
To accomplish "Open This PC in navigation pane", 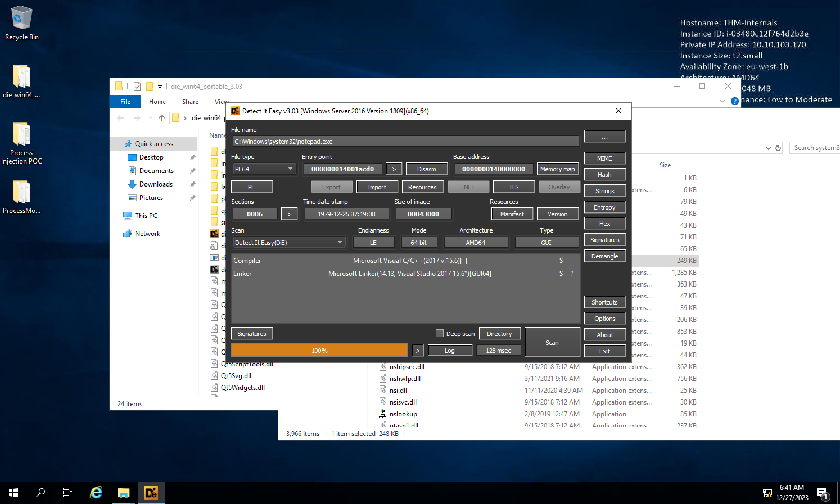I will (146, 216).
